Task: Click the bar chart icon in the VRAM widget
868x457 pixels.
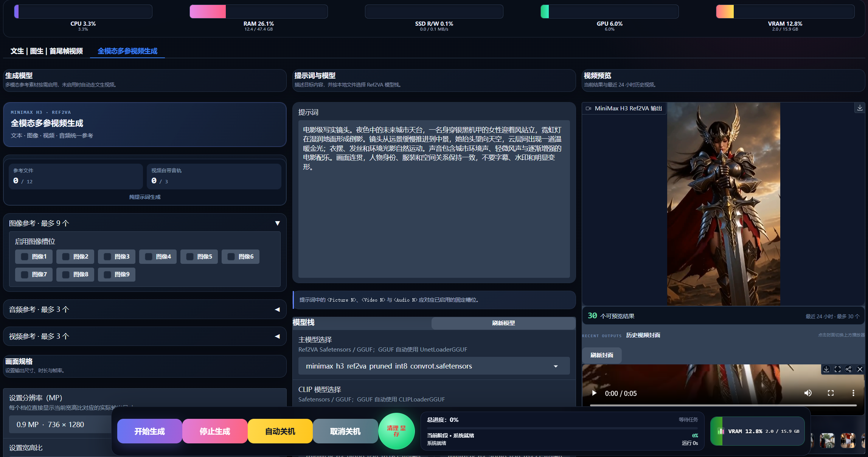Action: click(721, 431)
